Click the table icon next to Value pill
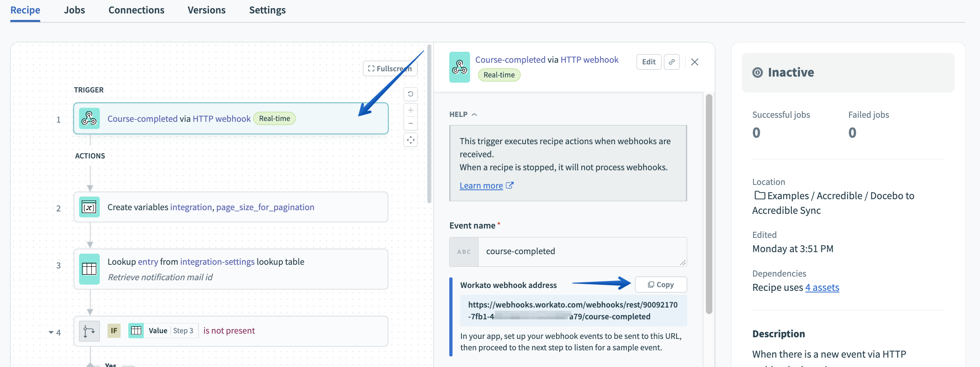Image resolution: width=980 pixels, height=367 pixels. click(x=136, y=330)
